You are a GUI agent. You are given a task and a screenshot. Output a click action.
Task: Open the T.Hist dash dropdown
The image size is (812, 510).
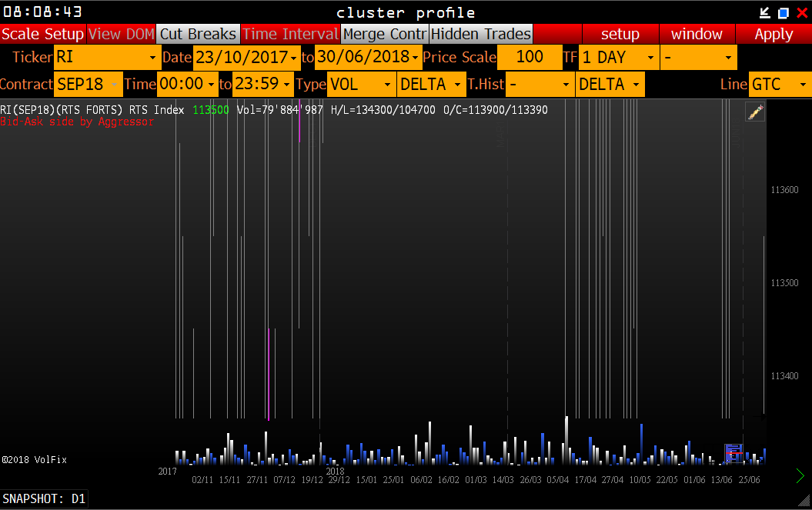pyautogui.click(x=540, y=84)
